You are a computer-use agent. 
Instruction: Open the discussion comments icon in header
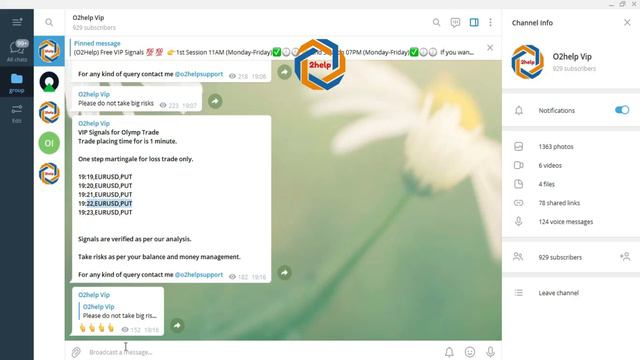pos(455,22)
